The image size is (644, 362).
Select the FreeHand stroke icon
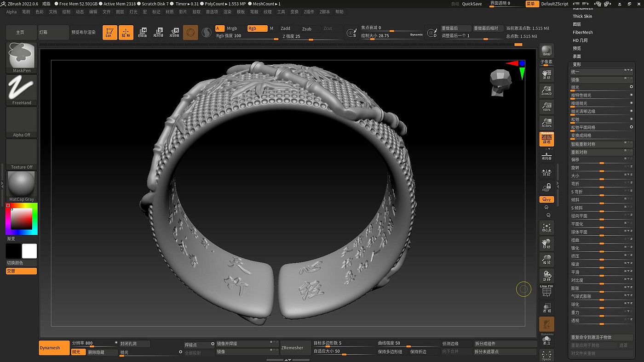pyautogui.click(x=22, y=90)
